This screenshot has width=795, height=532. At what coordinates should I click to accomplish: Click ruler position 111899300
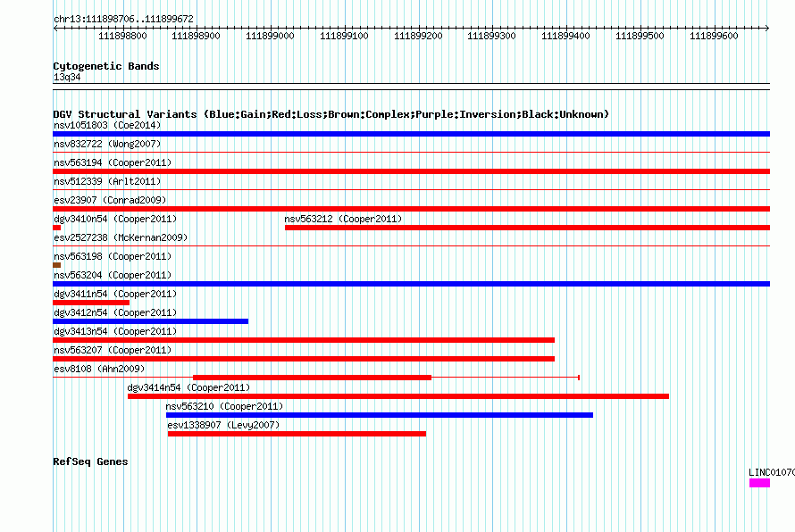492,36
